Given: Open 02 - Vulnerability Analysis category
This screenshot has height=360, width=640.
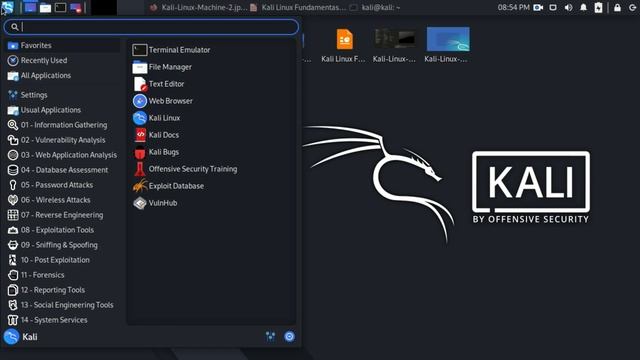Looking at the screenshot, I should click(x=63, y=140).
